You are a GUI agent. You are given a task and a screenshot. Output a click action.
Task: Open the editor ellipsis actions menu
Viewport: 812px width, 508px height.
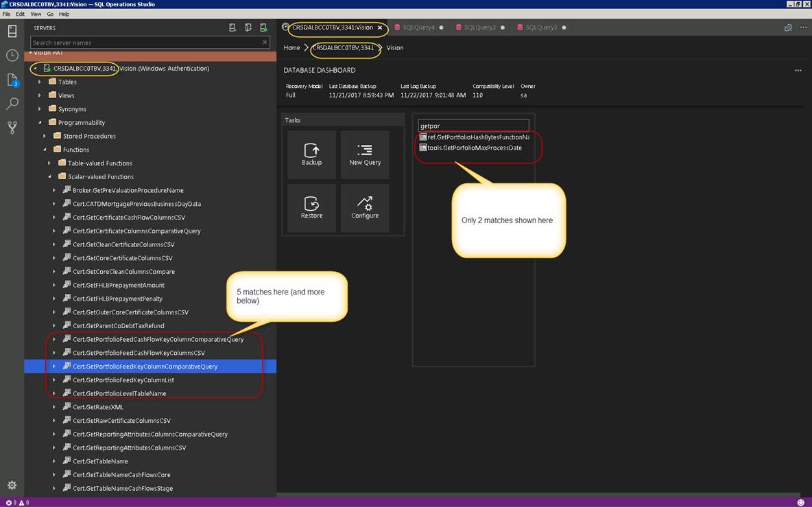(804, 27)
